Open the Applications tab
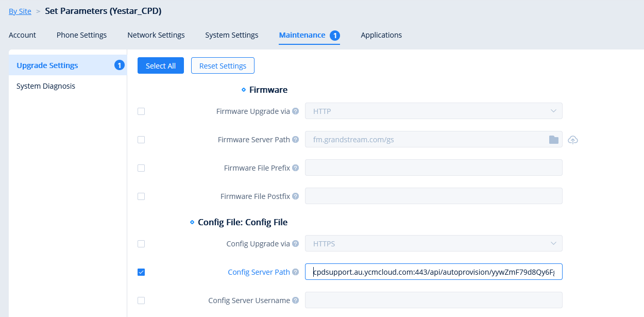644x317 pixels. pos(381,35)
